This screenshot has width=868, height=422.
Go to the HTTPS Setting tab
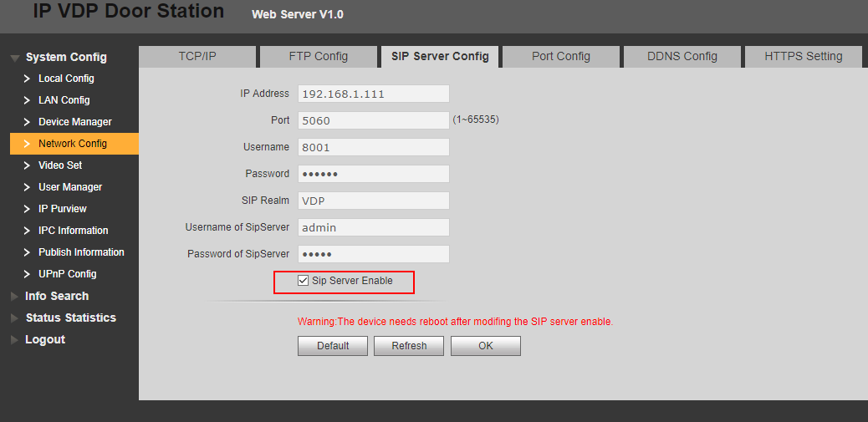pyautogui.click(x=803, y=57)
